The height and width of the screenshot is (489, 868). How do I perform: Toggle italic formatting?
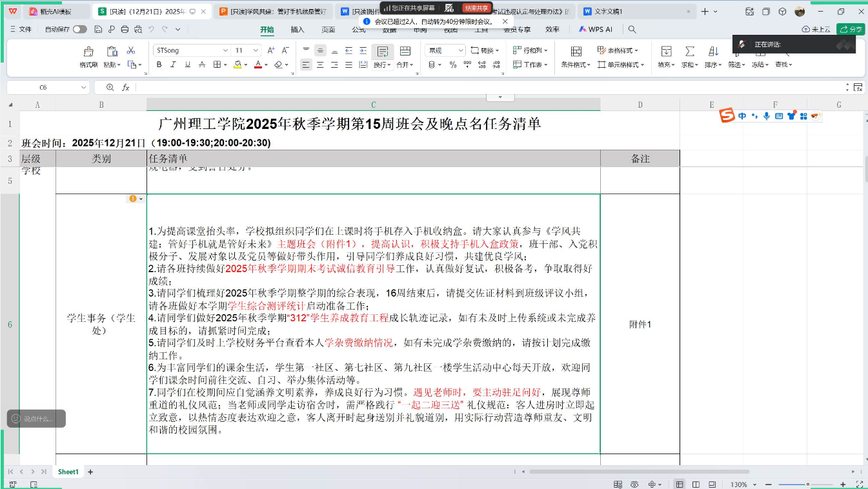click(173, 65)
